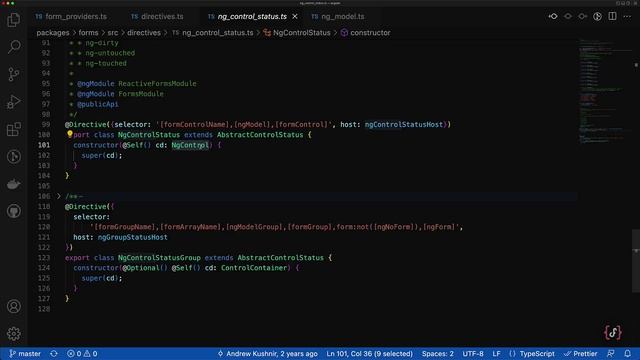The width and height of the screenshot is (640, 360).
Task: Open the Manage gear icon
Action: [x=13, y=333]
